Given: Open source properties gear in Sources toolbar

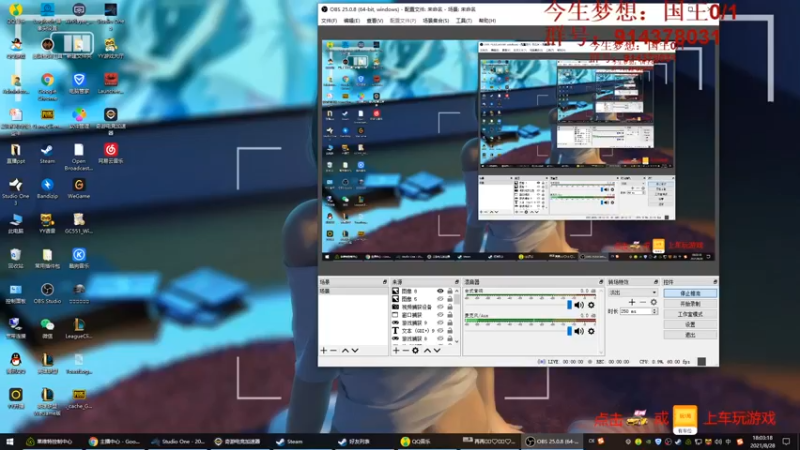Looking at the screenshot, I should [415, 351].
